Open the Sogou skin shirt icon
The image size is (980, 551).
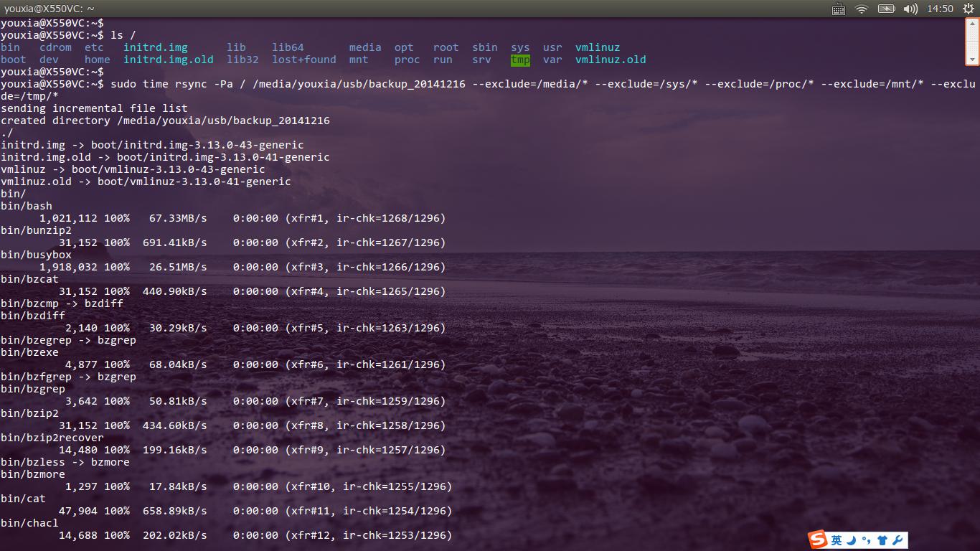coord(882,540)
